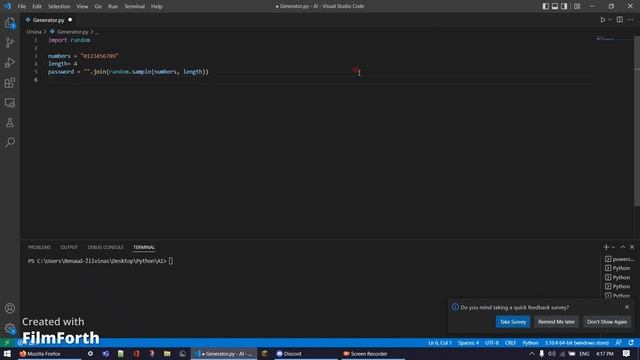Toggle the Primary Side Bar visibility
640x360 pixels.
pos(546,6)
